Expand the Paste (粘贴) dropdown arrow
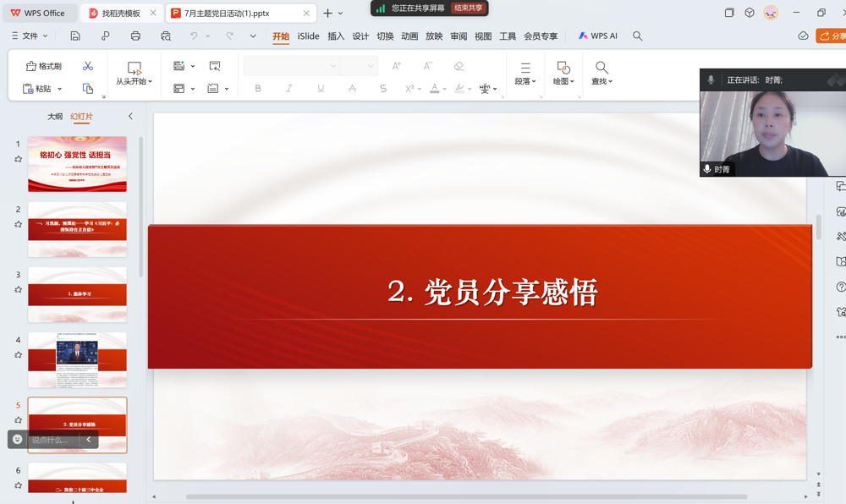Screen dimensions: 846x504 (x=58, y=89)
